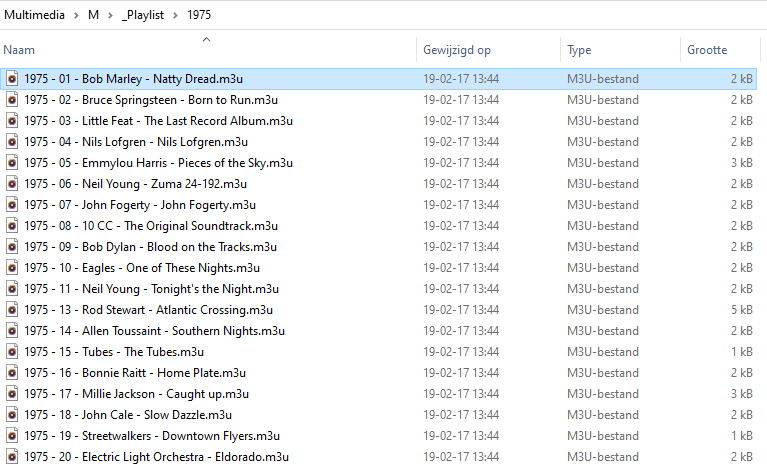This screenshot has width=767, height=468.
Task: Select the icon for Blood on the Tracks
Action: (12, 247)
